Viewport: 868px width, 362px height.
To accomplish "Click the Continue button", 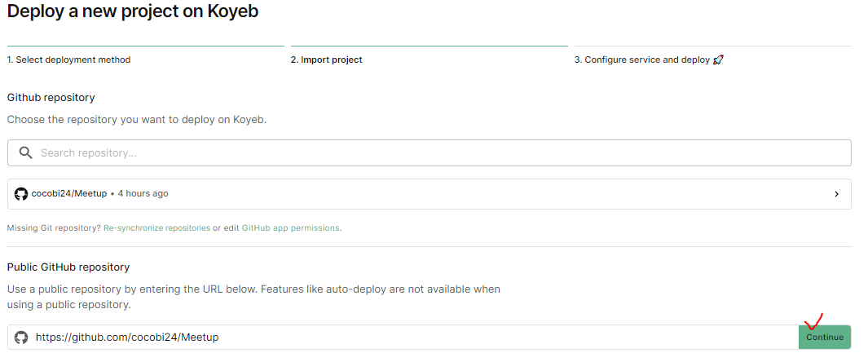I will click(x=824, y=337).
